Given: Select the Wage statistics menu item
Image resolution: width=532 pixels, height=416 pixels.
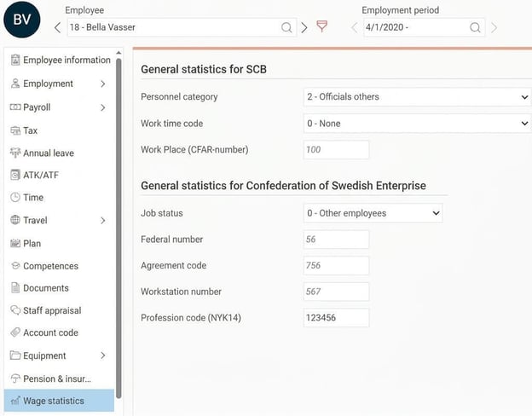Looking at the screenshot, I should [60, 401].
